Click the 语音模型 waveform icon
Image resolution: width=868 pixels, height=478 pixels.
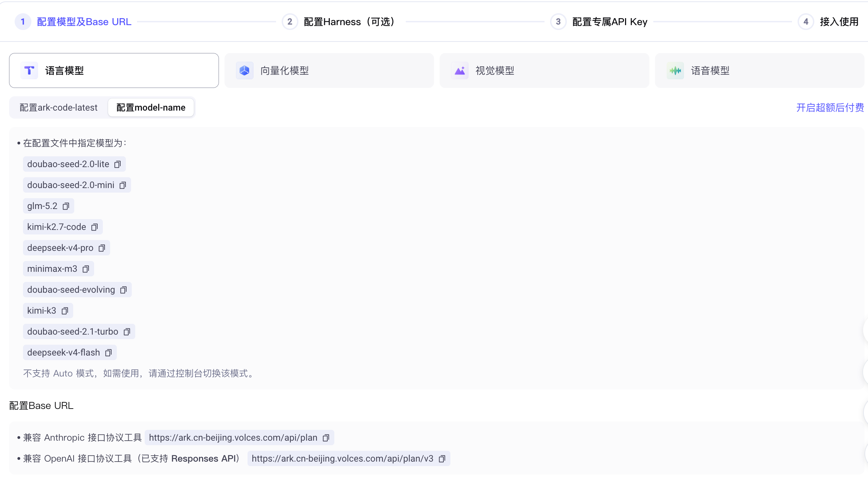(675, 70)
